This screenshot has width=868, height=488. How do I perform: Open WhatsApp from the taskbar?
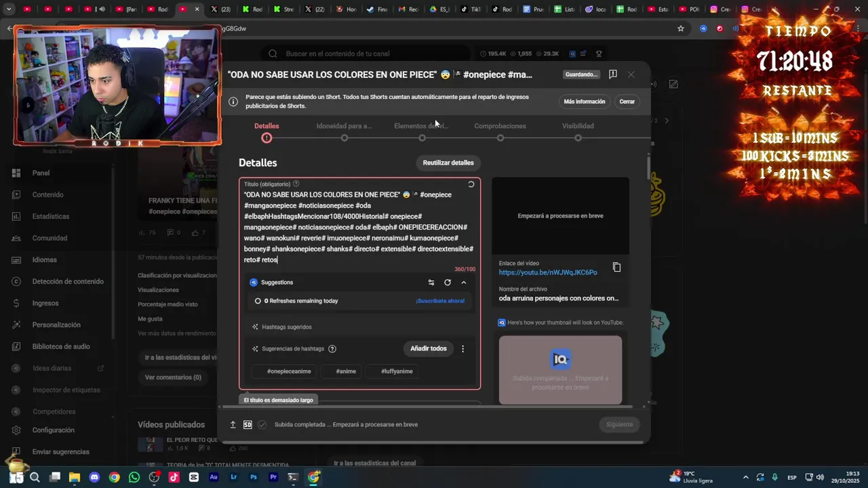[134, 477]
